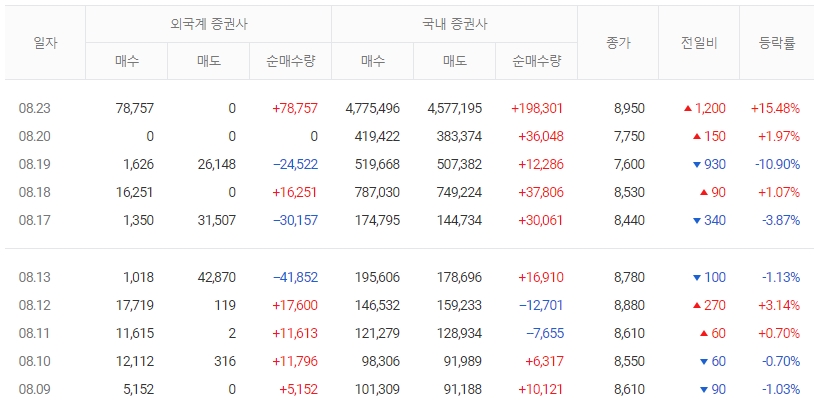Click the up 270 change value
The width and height of the screenshot is (824, 413).
pyautogui.click(x=709, y=305)
